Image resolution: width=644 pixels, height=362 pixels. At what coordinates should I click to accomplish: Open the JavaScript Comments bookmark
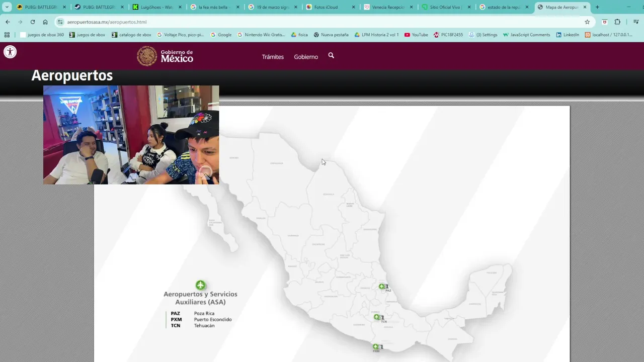click(x=527, y=35)
